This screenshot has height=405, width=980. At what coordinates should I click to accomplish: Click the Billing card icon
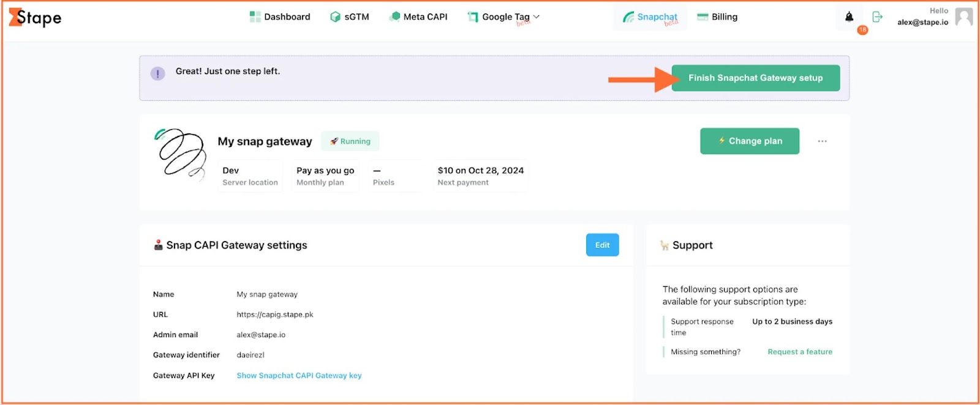click(703, 17)
